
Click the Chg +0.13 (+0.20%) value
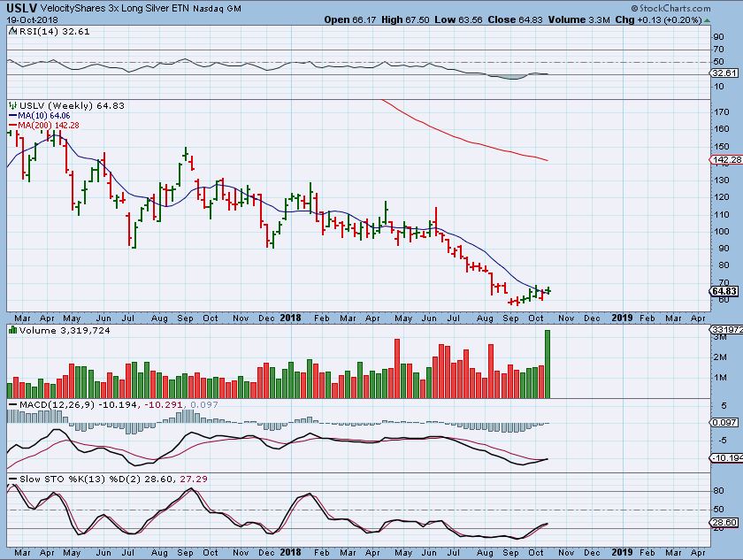tap(659, 19)
